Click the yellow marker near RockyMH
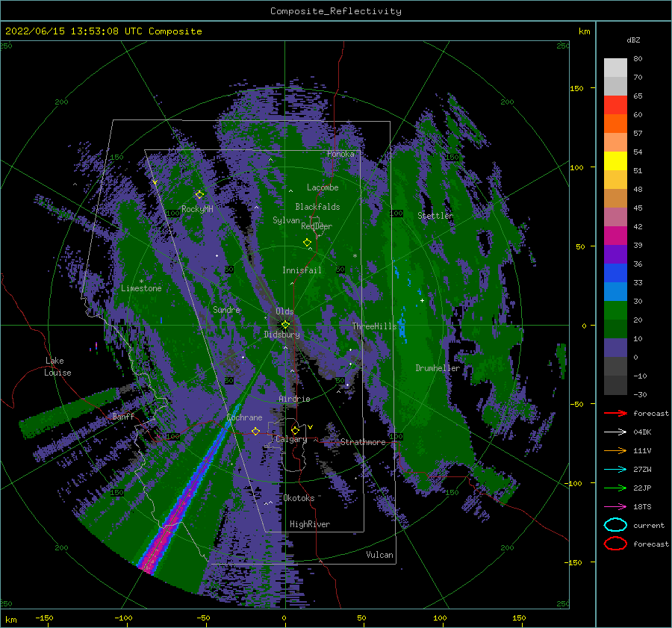Screen dimensions: 672x628 pos(199,195)
